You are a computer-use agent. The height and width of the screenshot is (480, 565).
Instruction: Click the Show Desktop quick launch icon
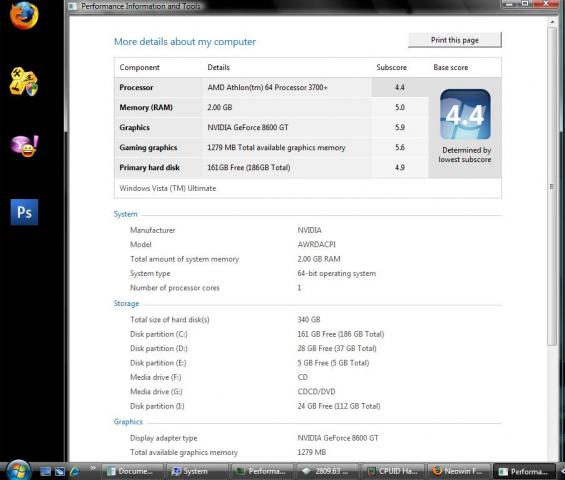45,471
